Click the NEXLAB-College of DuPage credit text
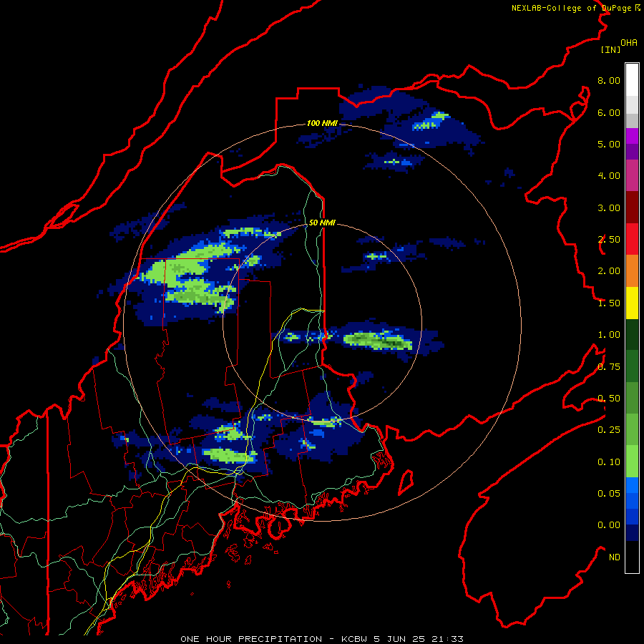The width and height of the screenshot is (644, 644). pos(575,8)
